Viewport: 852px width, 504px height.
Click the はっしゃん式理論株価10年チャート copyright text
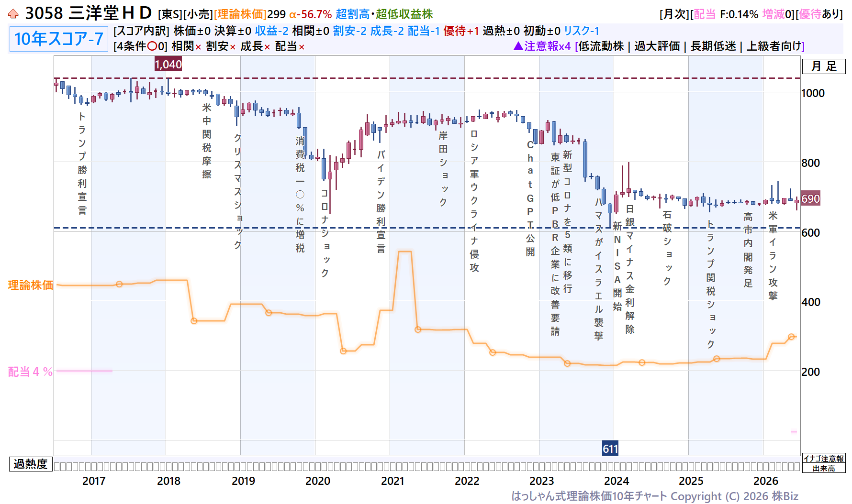[x=655, y=496]
